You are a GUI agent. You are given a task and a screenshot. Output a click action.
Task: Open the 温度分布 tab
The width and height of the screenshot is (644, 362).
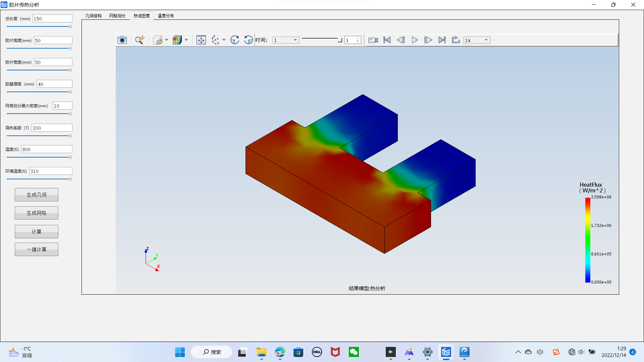coord(166,16)
